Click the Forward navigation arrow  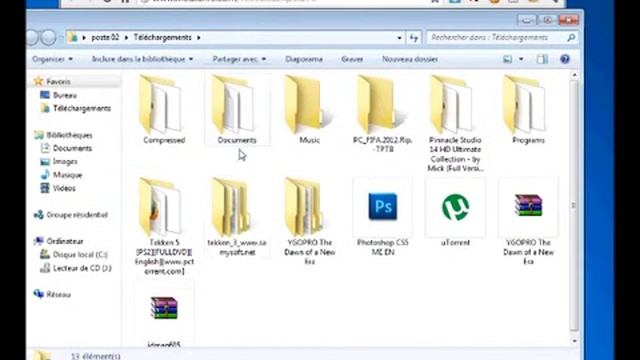click(49, 38)
